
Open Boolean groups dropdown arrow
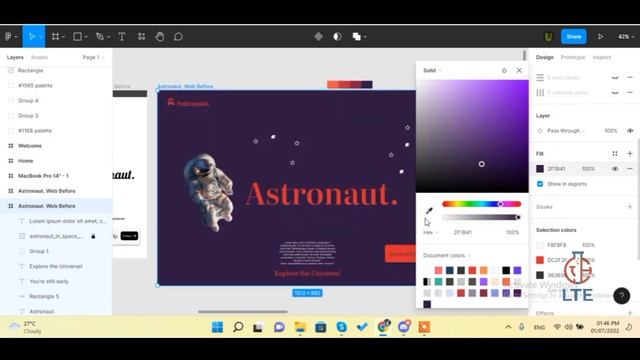(x=365, y=37)
